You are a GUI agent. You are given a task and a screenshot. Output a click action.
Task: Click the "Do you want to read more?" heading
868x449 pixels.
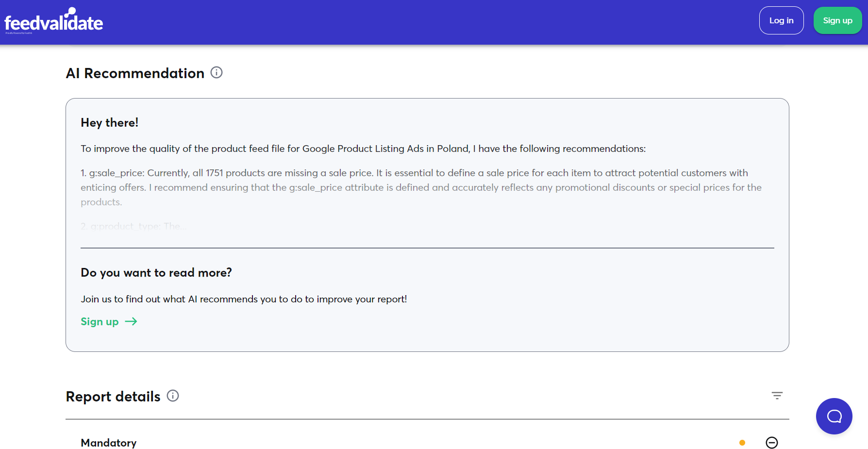(156, 273)
